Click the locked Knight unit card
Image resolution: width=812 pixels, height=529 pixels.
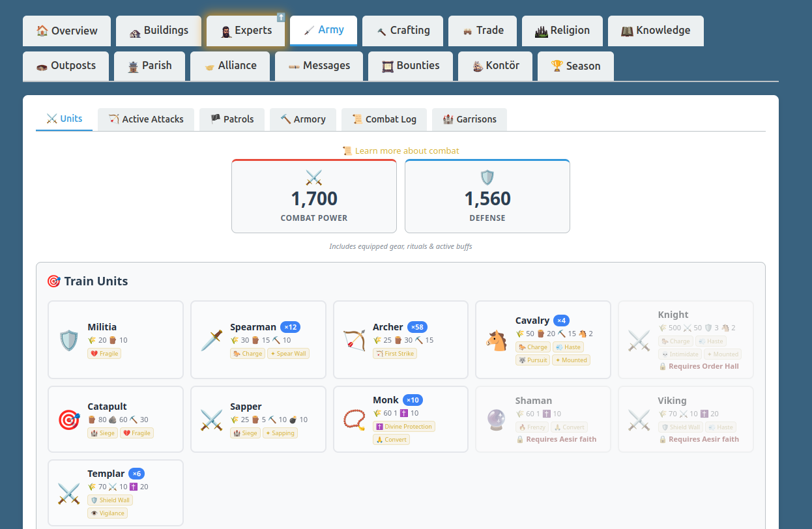[686, 340]
